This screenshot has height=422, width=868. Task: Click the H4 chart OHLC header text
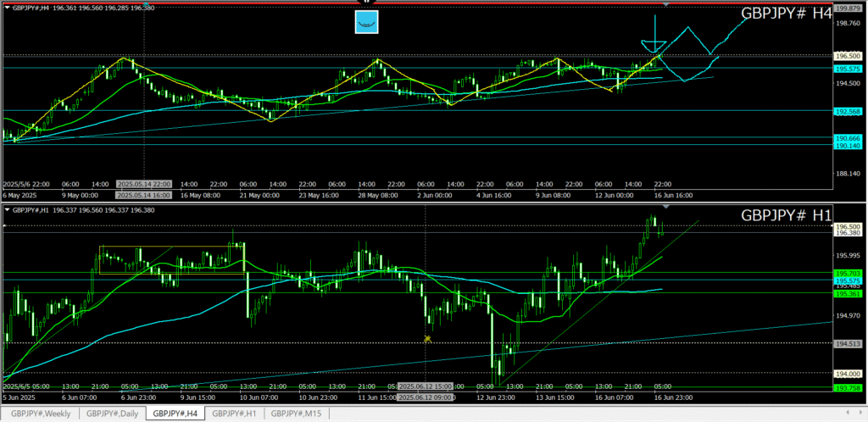click(x=84, y=8)
